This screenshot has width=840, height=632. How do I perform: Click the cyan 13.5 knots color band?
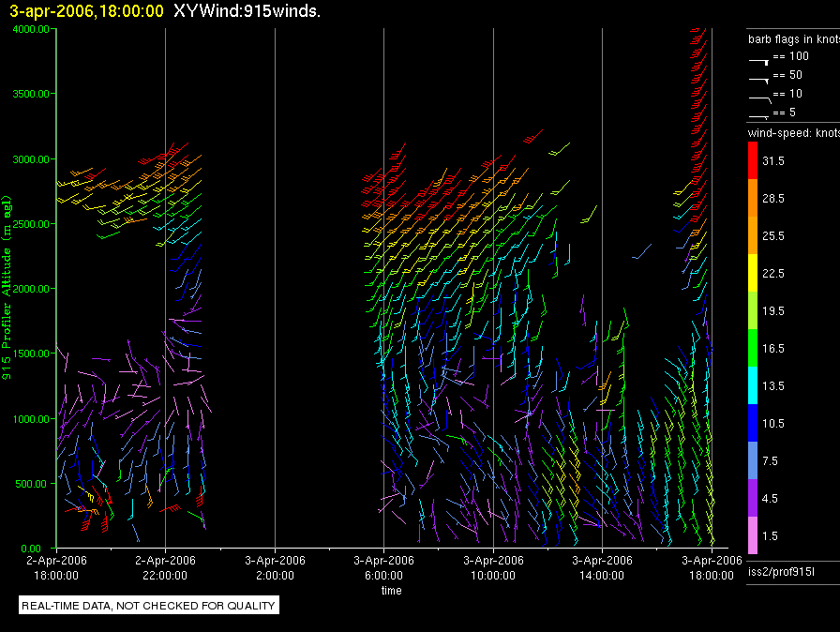[x=753, y=385]
